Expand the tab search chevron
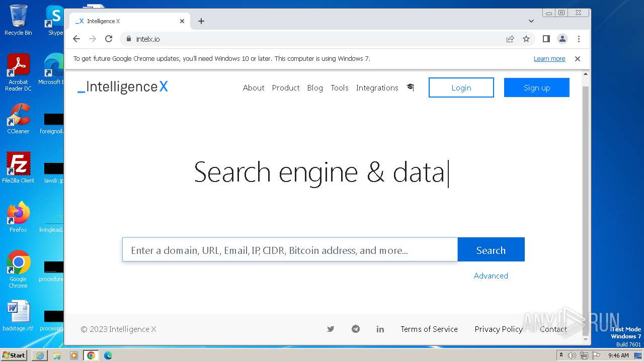The height and width of the screenshot is (362, 644). pyautogui.click(x=531, y=21)
